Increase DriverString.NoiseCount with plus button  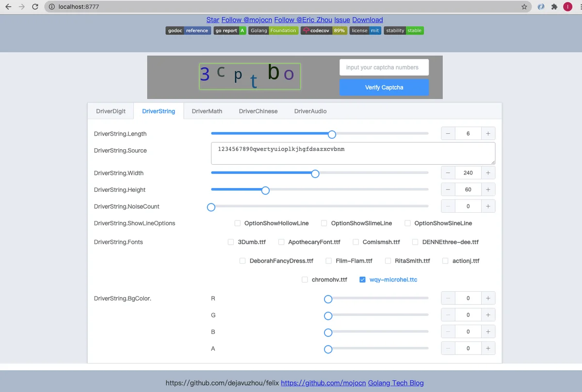488,206
